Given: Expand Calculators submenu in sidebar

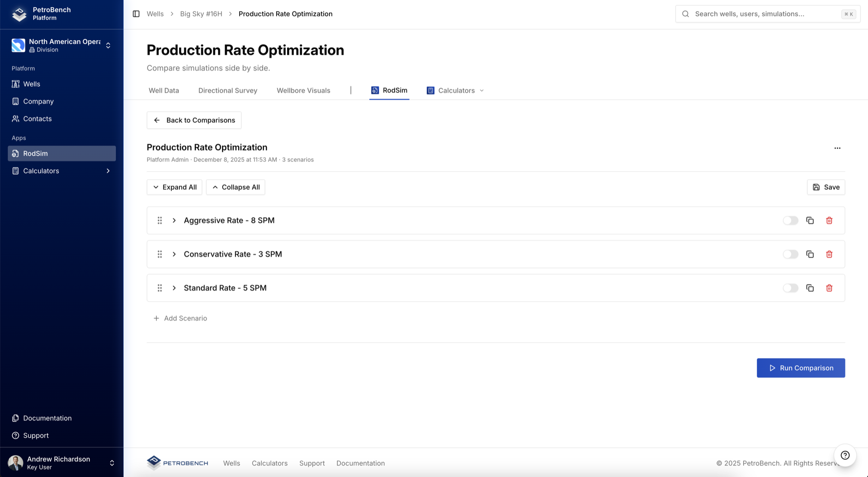Looking at the screenshot, I should coord(108,171).
